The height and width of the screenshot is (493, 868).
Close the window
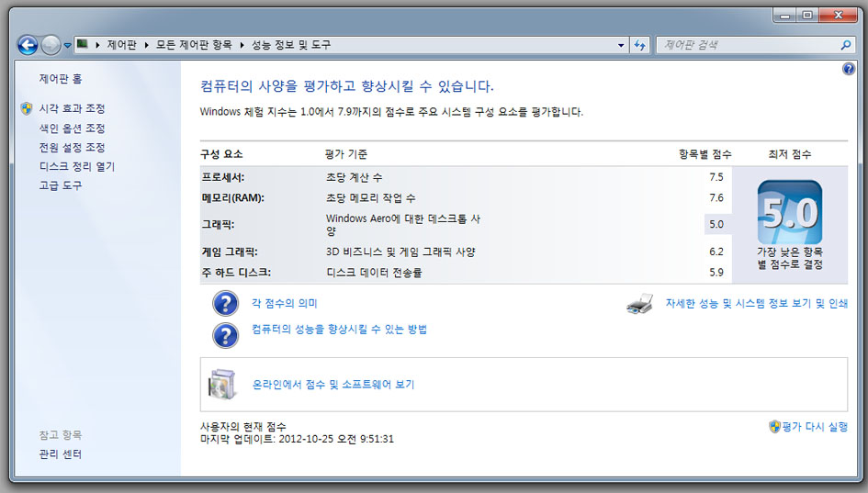click(838, 16)
